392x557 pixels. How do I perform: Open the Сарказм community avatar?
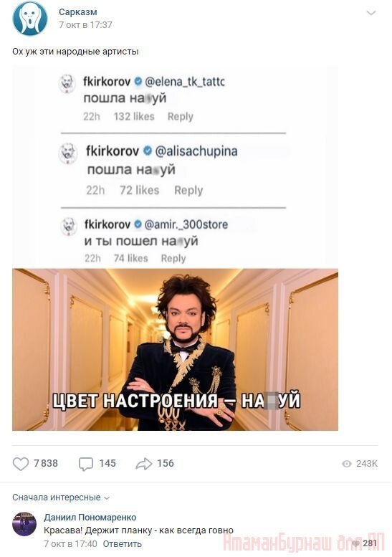30,18
